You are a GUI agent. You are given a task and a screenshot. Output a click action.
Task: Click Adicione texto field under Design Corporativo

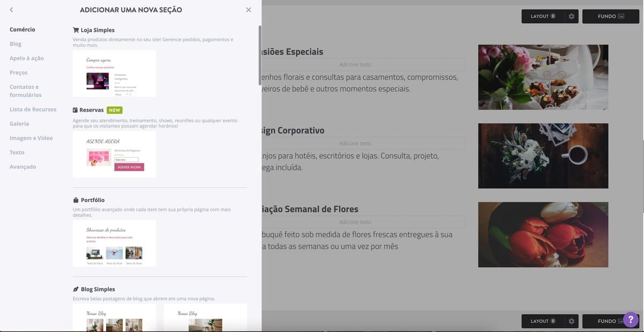point(355,143)
